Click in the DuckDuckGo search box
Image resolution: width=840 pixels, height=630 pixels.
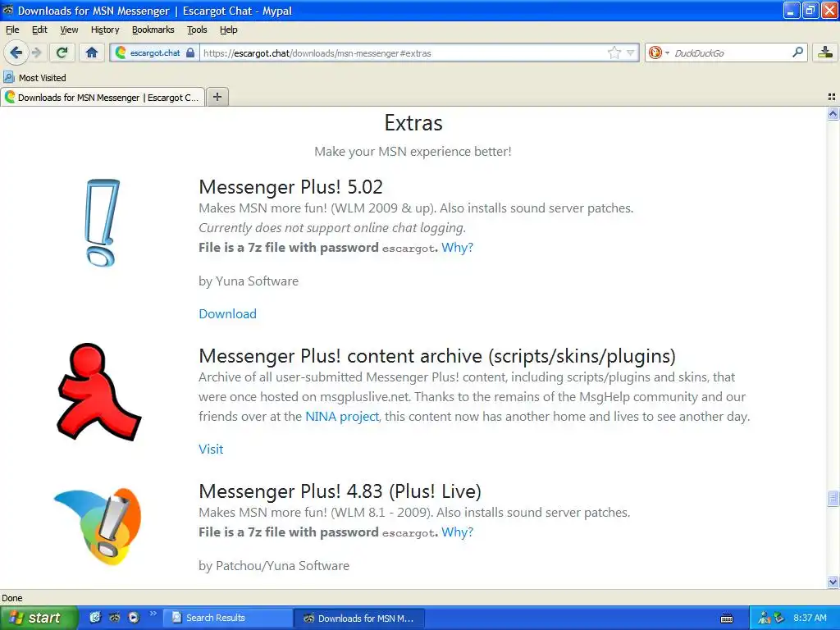(731, 53)
